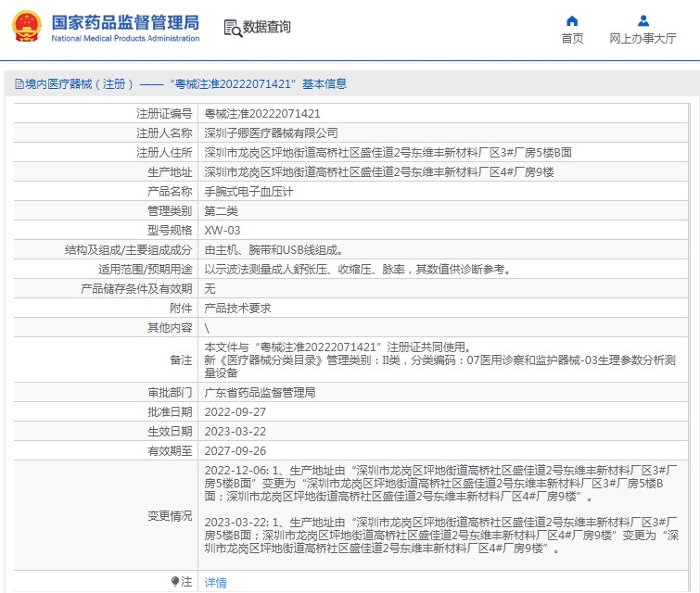Click the 有效期至 label

click(170, 451)
